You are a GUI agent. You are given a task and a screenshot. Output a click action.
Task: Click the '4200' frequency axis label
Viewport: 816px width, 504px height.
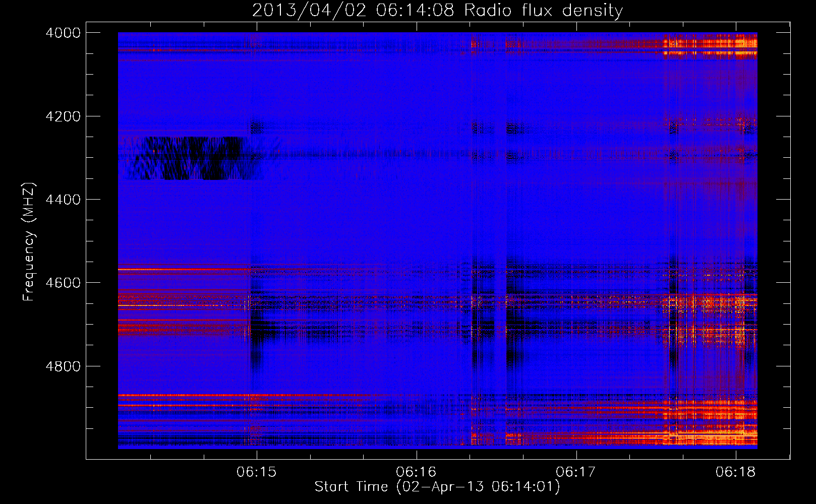pos(63,116)
